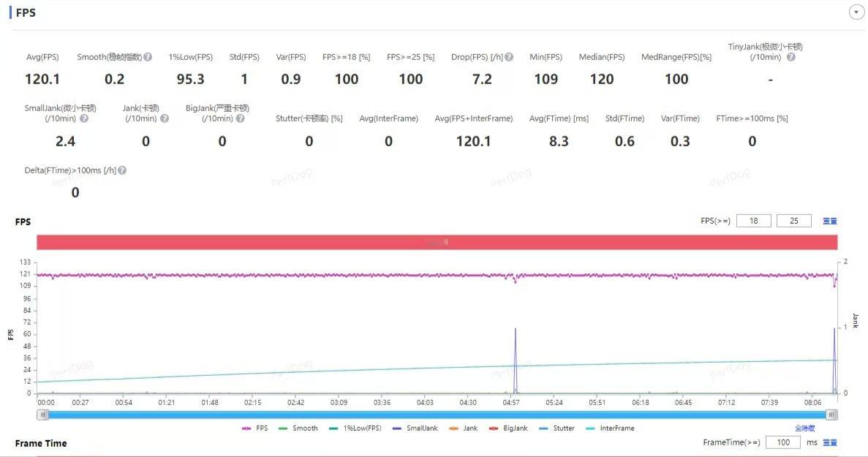868x457 pixels.
Task: Select Avg(FTime) value 8.3
Action: (x=559, y=141)
